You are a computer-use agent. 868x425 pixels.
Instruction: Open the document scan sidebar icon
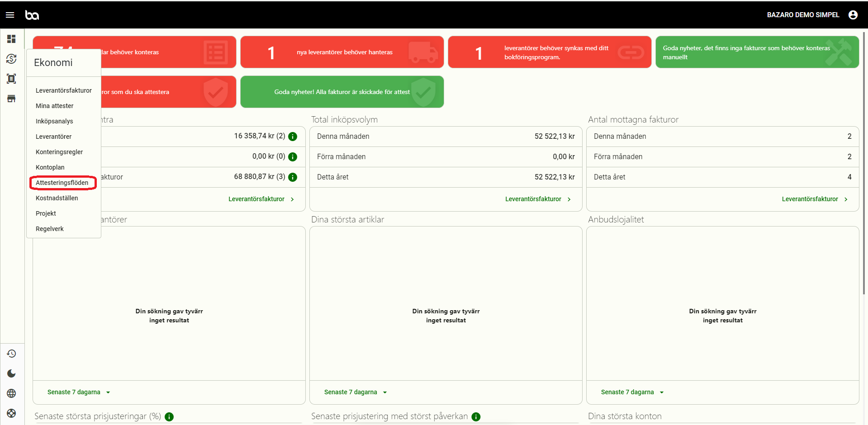11,79
